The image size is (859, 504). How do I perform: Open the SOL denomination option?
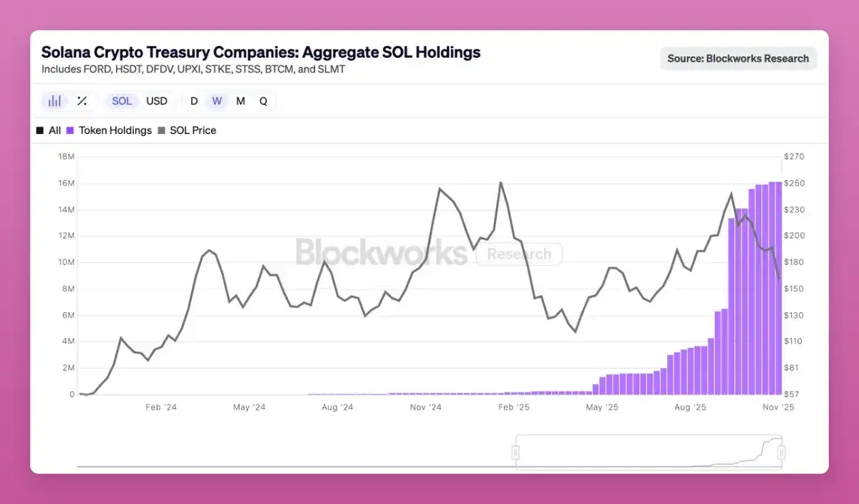(122, 101)
